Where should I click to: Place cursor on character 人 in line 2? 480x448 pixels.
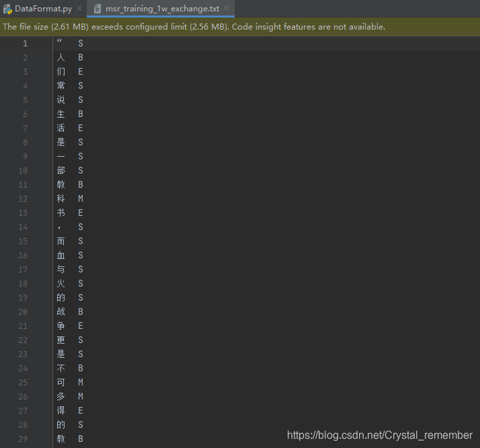[x=61, y=58]
